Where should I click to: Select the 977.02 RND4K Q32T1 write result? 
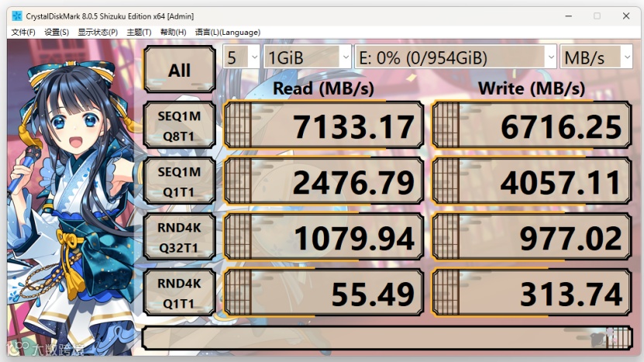click(x=532, y=236)
